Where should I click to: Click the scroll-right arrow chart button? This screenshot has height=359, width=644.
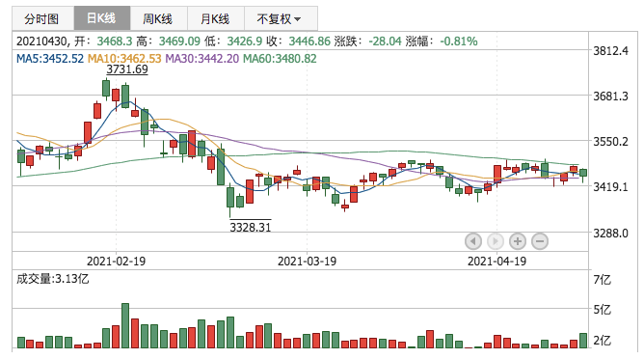496,241
